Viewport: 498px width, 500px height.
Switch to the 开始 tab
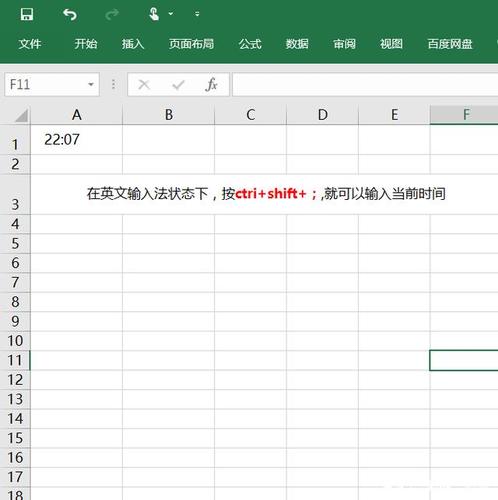(86, 44)
